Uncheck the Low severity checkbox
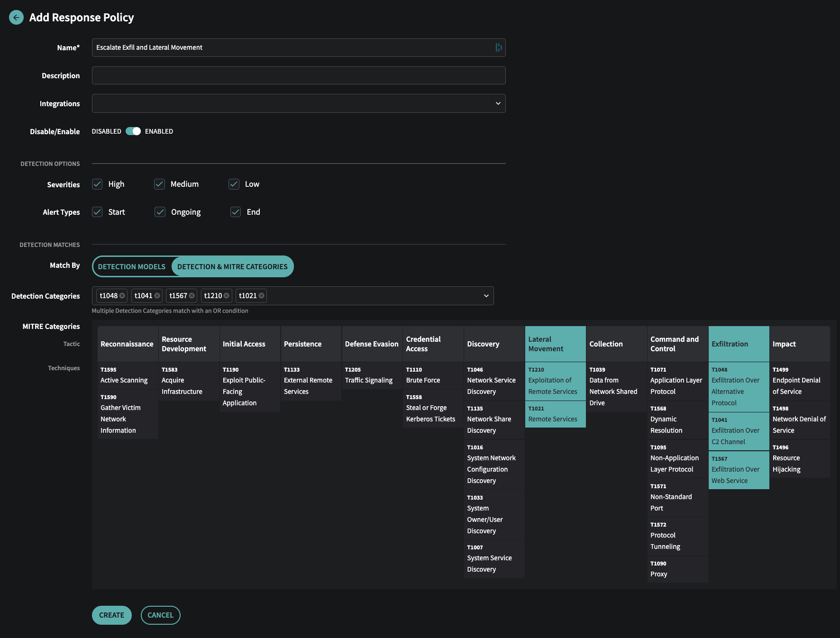The width and height of the screenshot is (840, 638). tap(234, 184)
